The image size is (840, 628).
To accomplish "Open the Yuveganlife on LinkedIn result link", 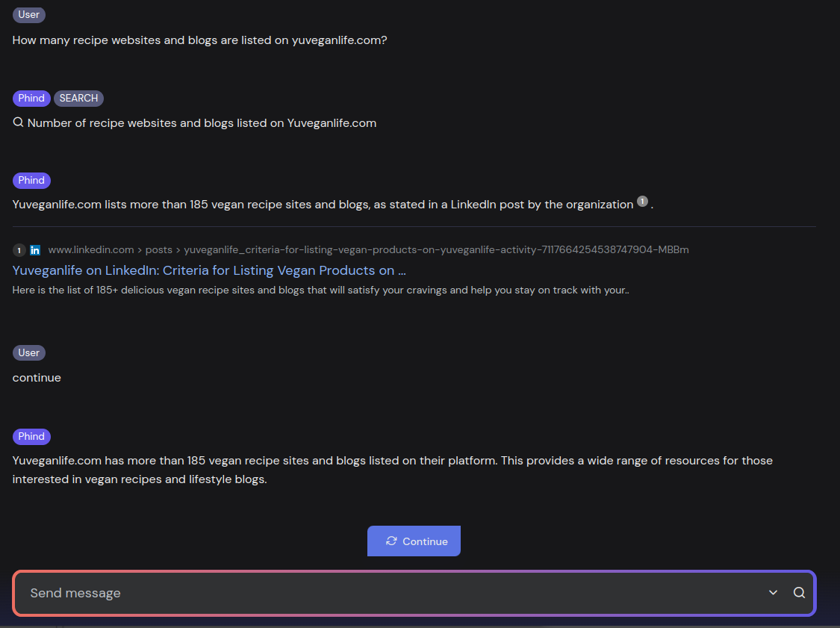I will pos(209,270).
